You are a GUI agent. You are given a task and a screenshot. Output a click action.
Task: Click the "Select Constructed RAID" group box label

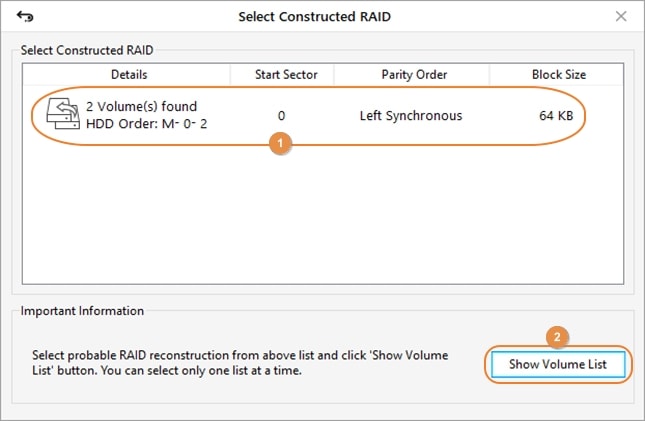85,50
